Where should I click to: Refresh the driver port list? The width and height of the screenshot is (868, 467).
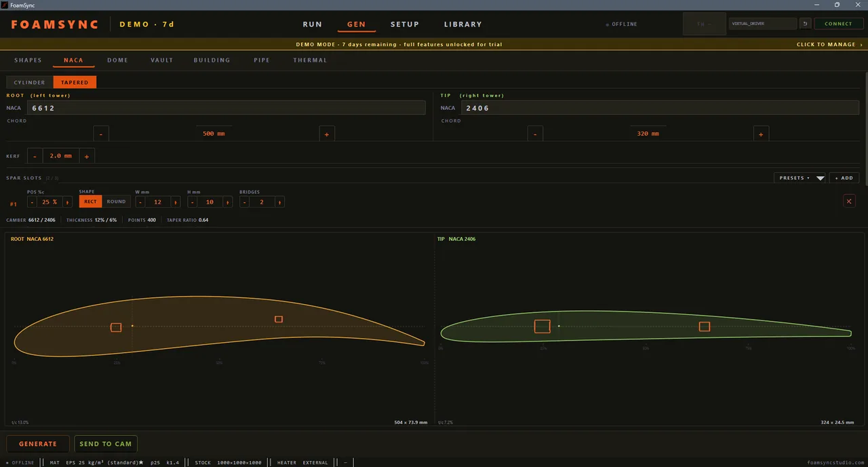[805, 24]
